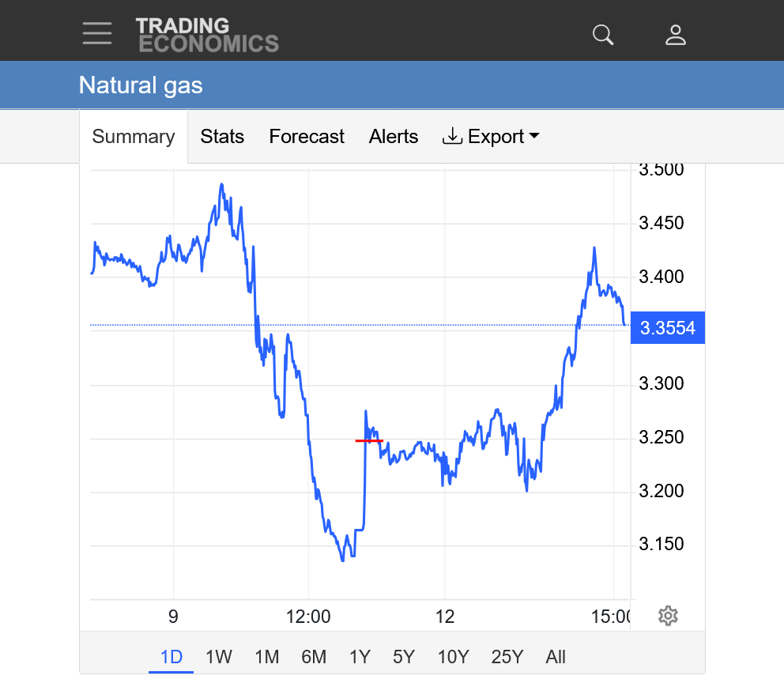Click the Export download icon

click(452, 137)
